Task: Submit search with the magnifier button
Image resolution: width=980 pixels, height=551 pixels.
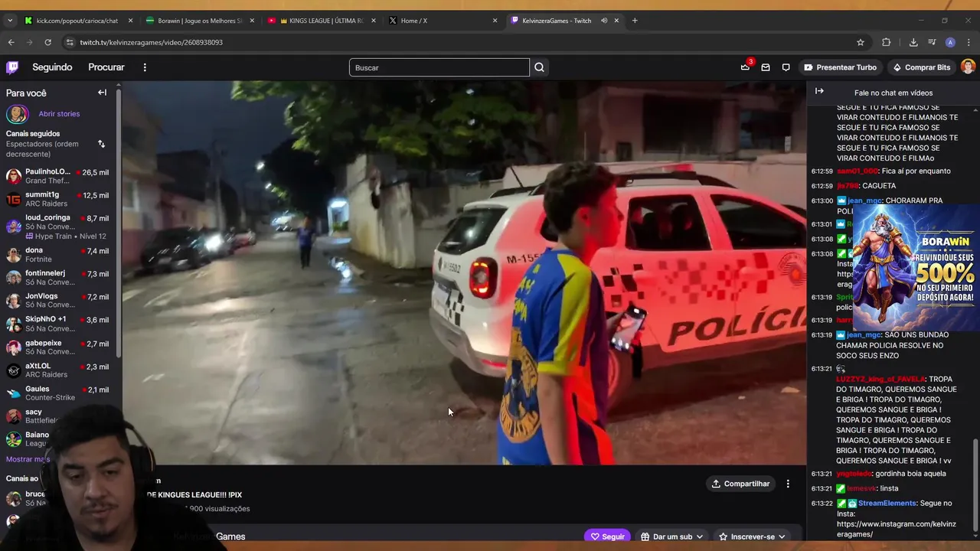Action: click(x=539, y=67)
